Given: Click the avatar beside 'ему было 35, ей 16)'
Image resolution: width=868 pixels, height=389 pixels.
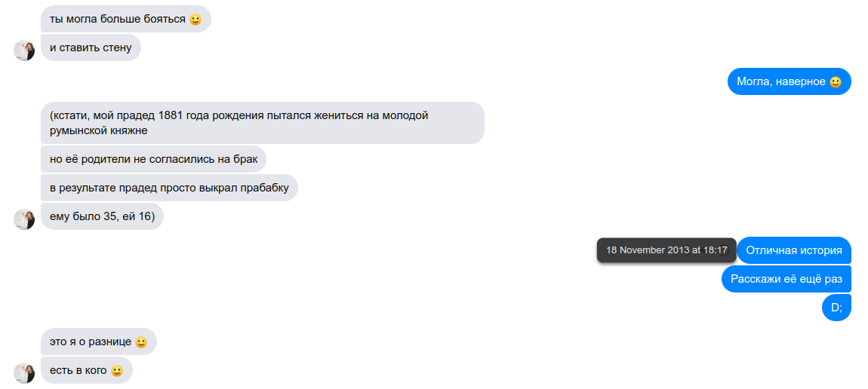Looking at the screenshot, I should [24, 219].
